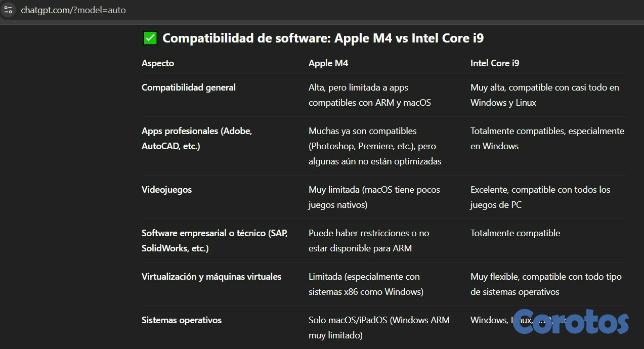Screen dimensions: 644x349
Task: Click the 'Aspecto' column header
Action: (x=158, y=63)
